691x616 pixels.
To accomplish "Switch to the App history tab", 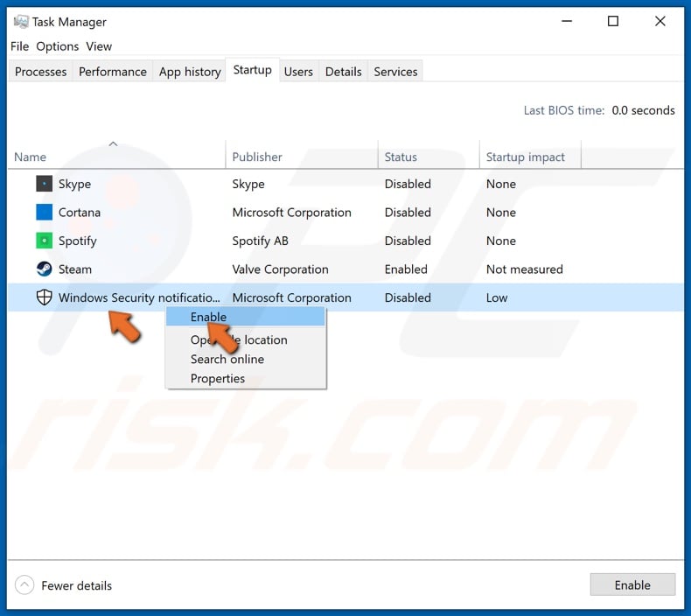I will [x=190, y=72].
